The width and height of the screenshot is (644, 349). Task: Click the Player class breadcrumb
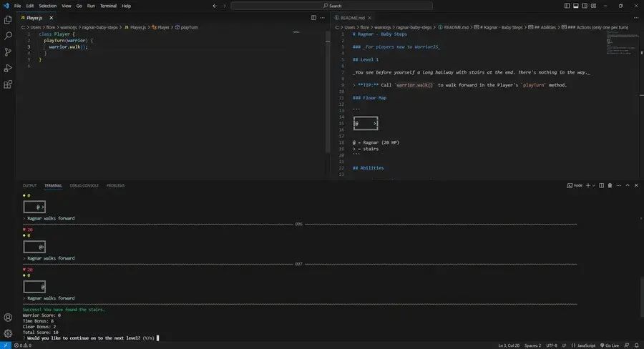coord(160,27)
